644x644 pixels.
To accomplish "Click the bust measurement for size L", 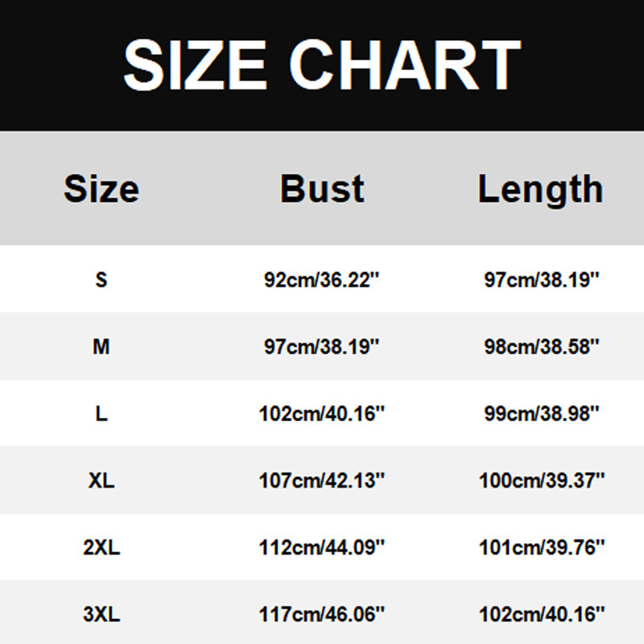I will click(x=322, y=415).
